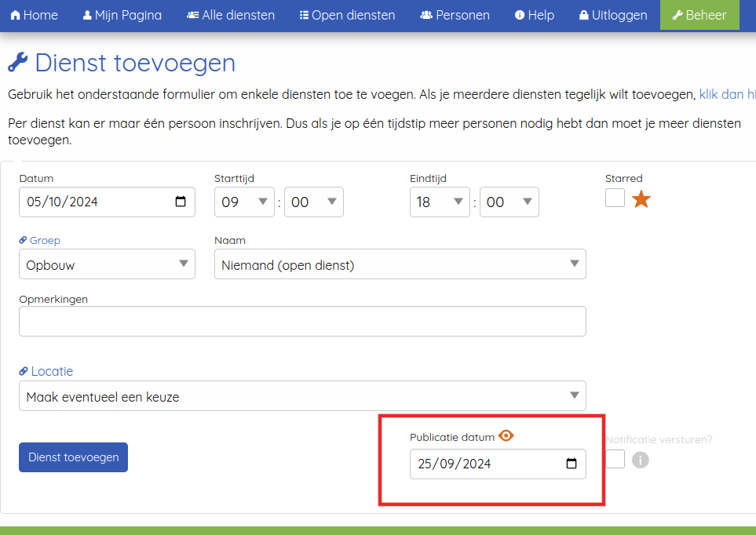The image size is (756, 535).
Task: Enable the Starred checkbox
Action: 615,198
